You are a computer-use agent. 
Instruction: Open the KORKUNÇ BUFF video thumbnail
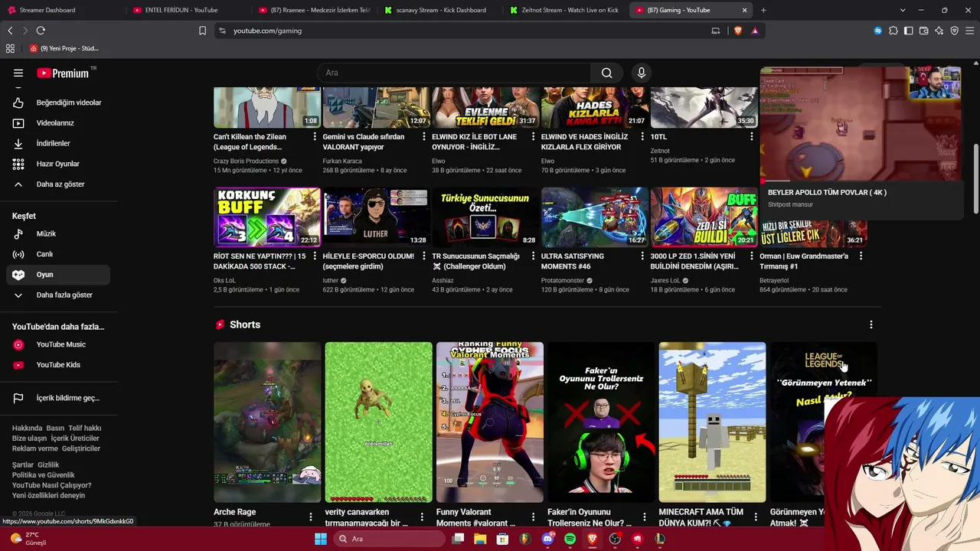coord(267,217)
